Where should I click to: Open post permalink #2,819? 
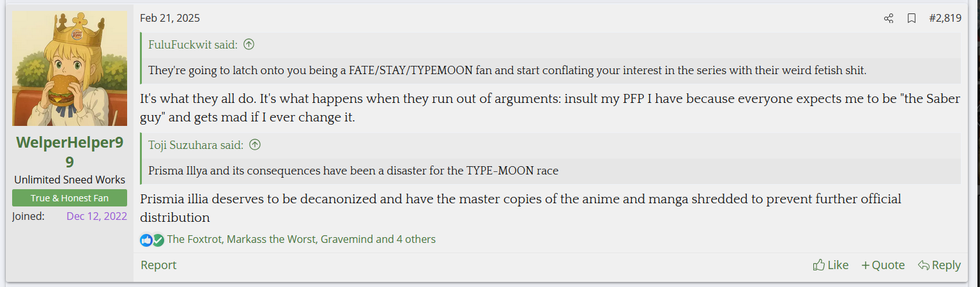pos(945,19)
